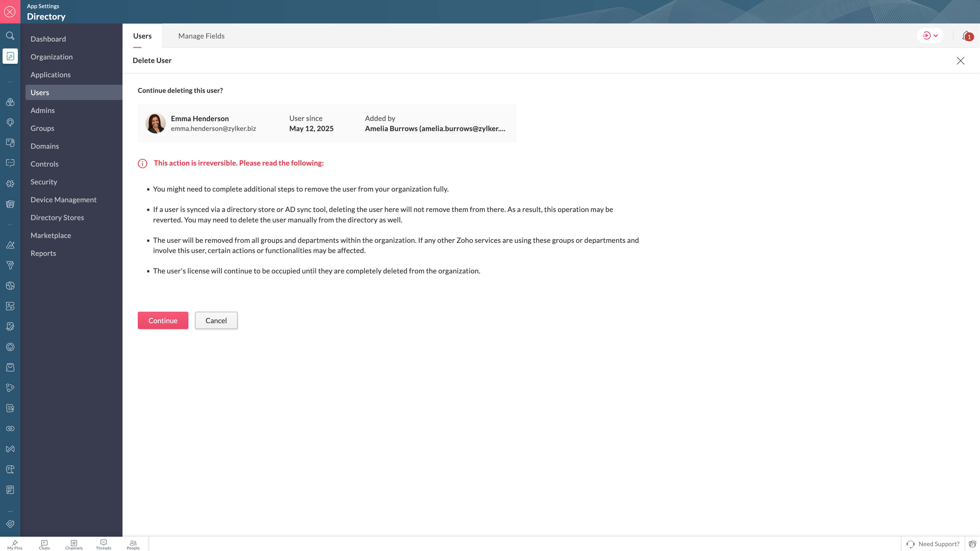This screenshot has height=551, width=980.
Task: Go to Directory Stores in the sidebar
Action: (x=57, y=218)
